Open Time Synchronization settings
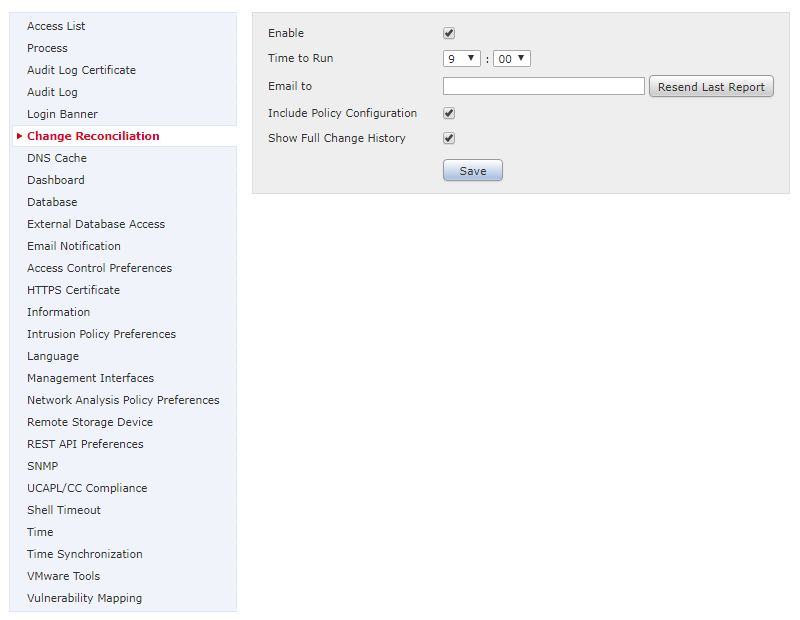The image size is (800, 620). (x=85, y=554)
